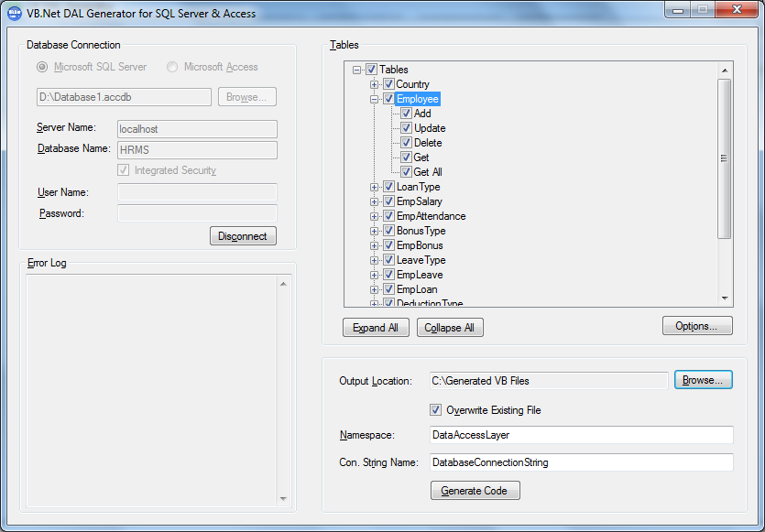Screen dimensions: 765x532
Task: Click the Disconnect button
Action: [242, 235]
